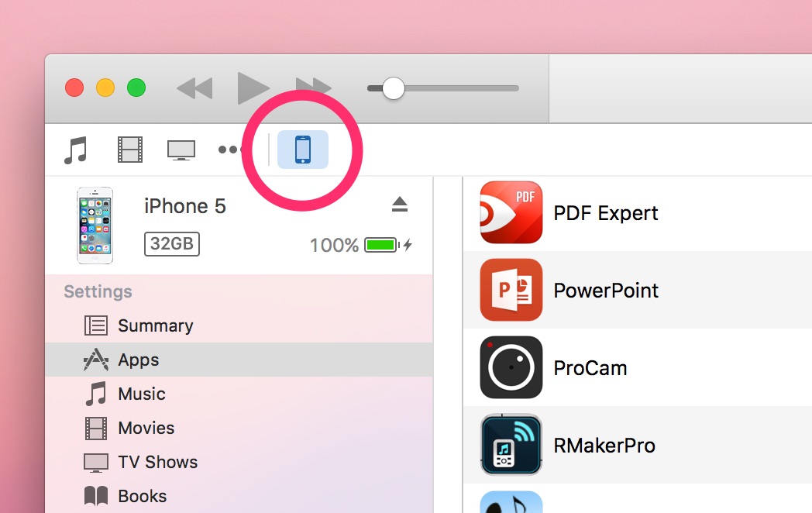Click the "iPhone 5" device name
Screen dimensions: 812x513
pos(185,206)
